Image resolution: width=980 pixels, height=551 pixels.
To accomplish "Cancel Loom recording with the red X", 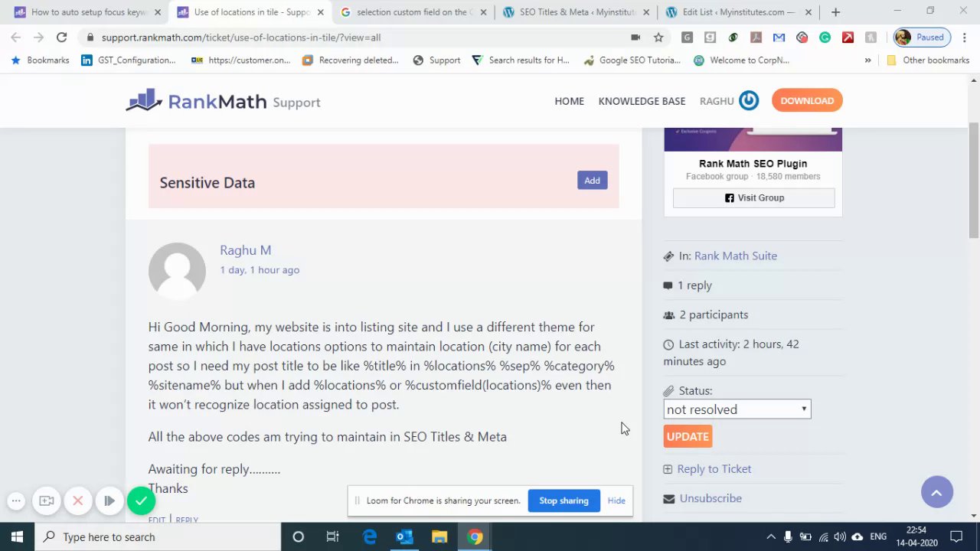I will coord(78,501).
